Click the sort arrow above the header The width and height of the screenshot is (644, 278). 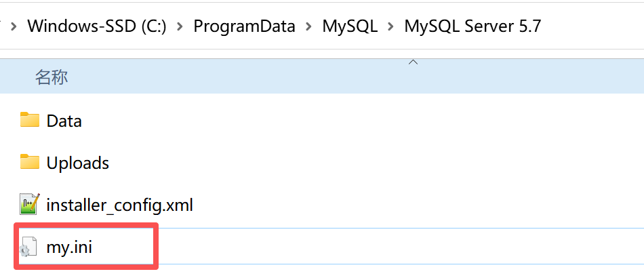(413, 62)
